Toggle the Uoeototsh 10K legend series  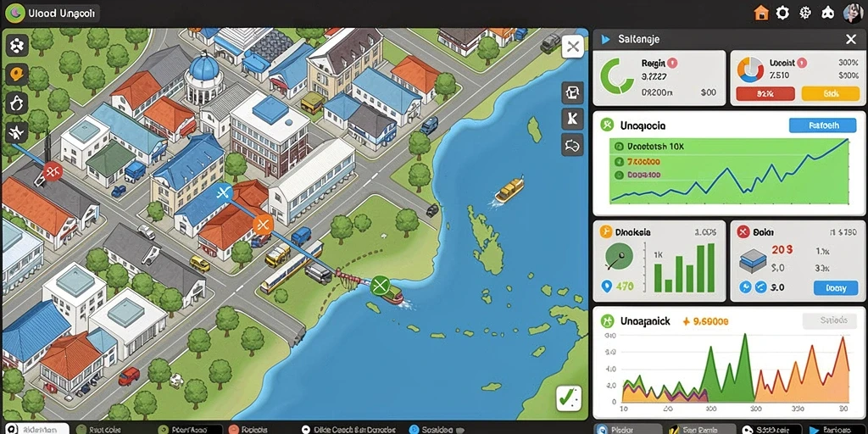click(650, 147)
